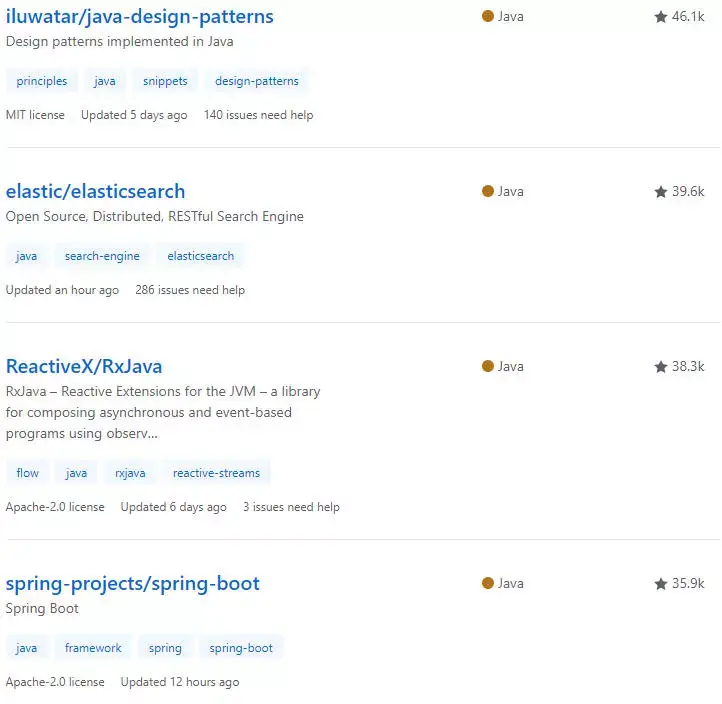Open the ReactiveX/RxJava repository

tap(84, 367)
